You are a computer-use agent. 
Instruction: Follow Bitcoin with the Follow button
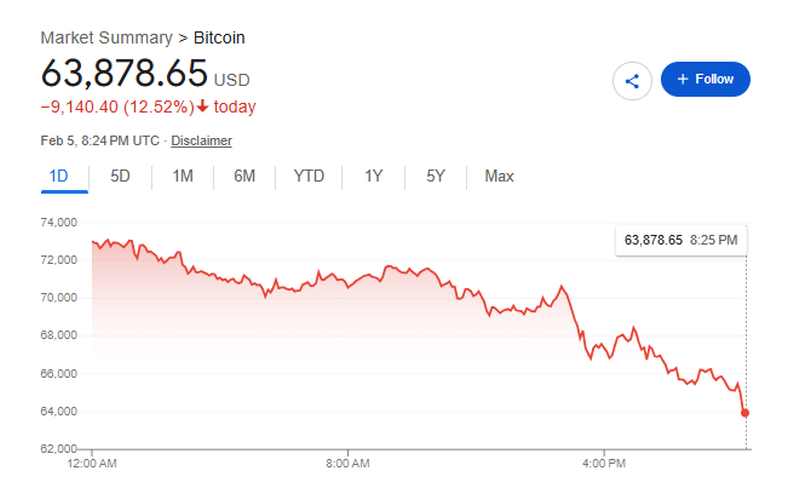[x=705, y=79]
